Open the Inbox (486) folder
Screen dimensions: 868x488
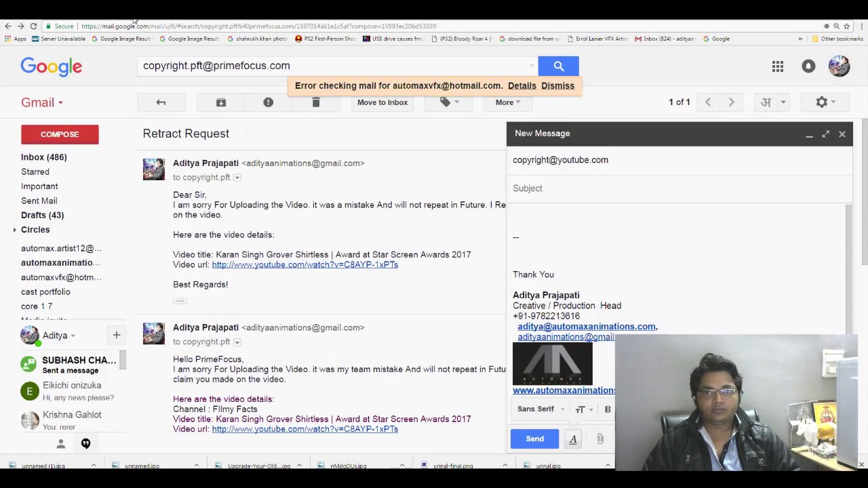click(44, 157)
